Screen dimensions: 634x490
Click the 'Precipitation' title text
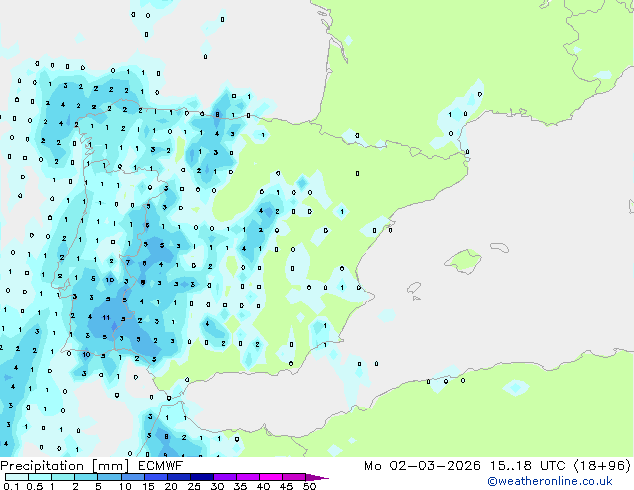(42, 466)
